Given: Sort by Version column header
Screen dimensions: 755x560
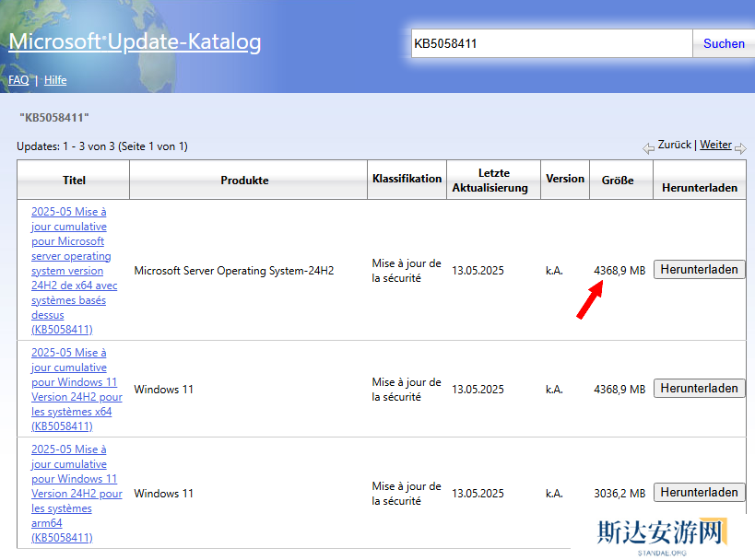Looking at the screenshot, I should 565,179.
